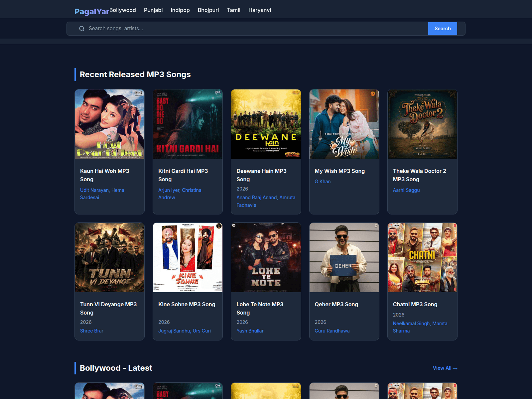Viewport: 532px width, 399px height.
Task: Open the Guru Randhawa artist link
Action: tap(332, 331)
